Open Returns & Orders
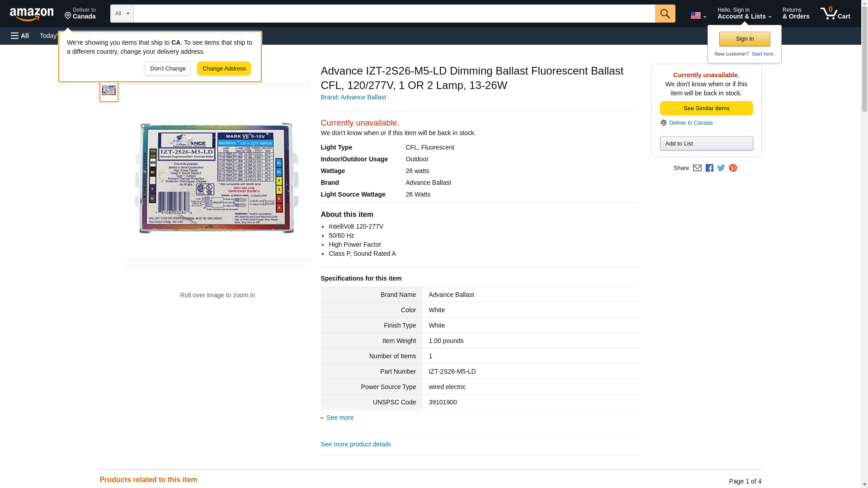This screenshot has width=868, height=488. 796,14
